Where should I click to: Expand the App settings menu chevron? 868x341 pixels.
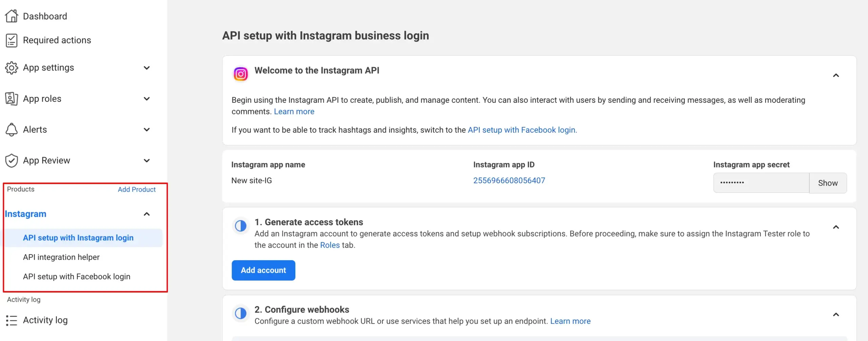coord(147,68)
